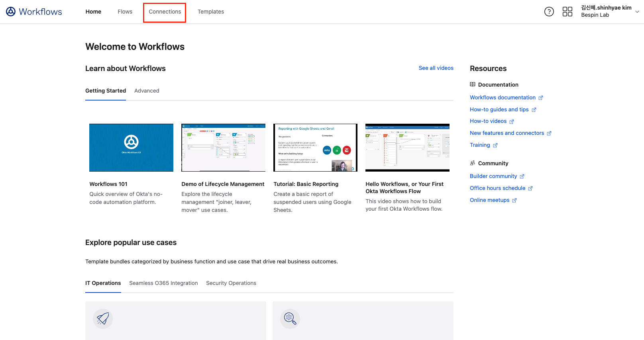Image resolution: width=644 pixels, height=340 pixels.
Task: Open the Office hours schedule link
Action: tap(497, 188)
